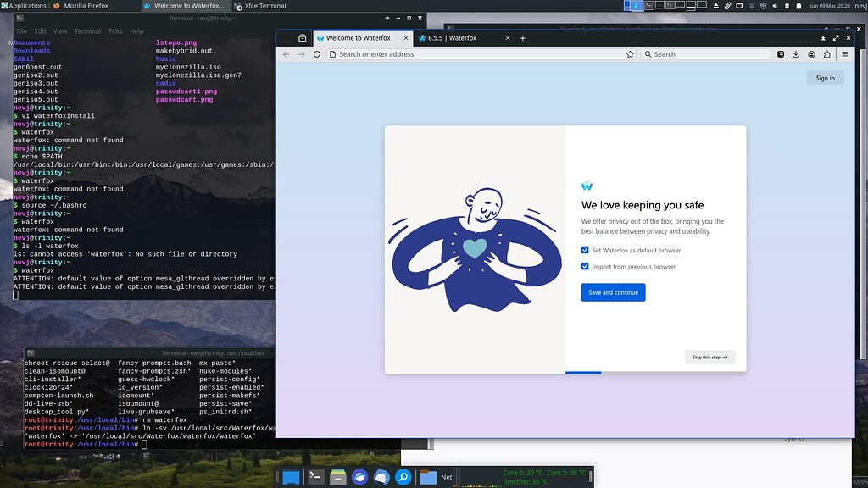Open the Downloads icon in Waterfox toolbar
Image resolution: width=868 pixels, height=488 pixels.
point(797,53)
